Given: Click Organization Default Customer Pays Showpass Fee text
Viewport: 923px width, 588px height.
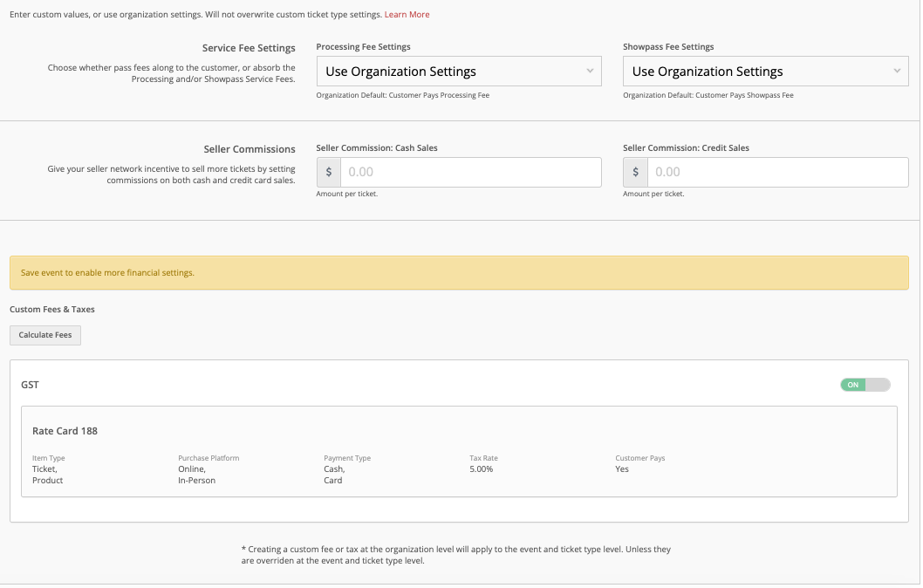Looking at the screenshot, I should pyautogui.click(x=708, y=95).
